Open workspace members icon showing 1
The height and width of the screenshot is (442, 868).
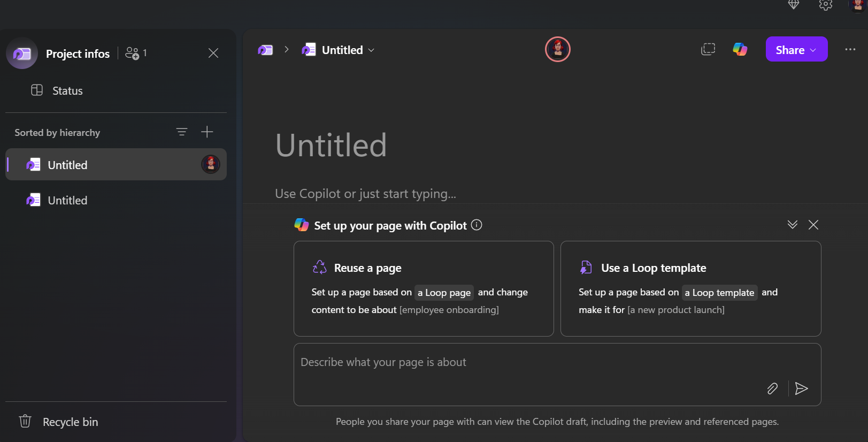click(x=136, y=53)
